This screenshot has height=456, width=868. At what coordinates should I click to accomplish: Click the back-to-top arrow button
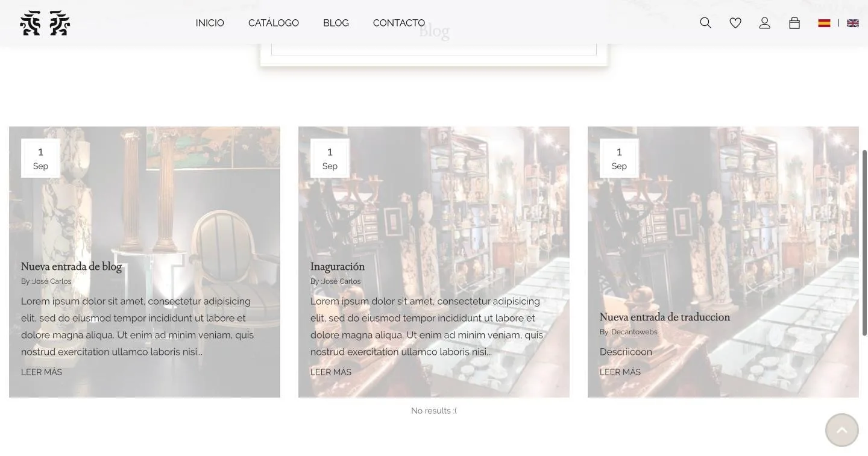pyautogui.click(x=841, y=429)
